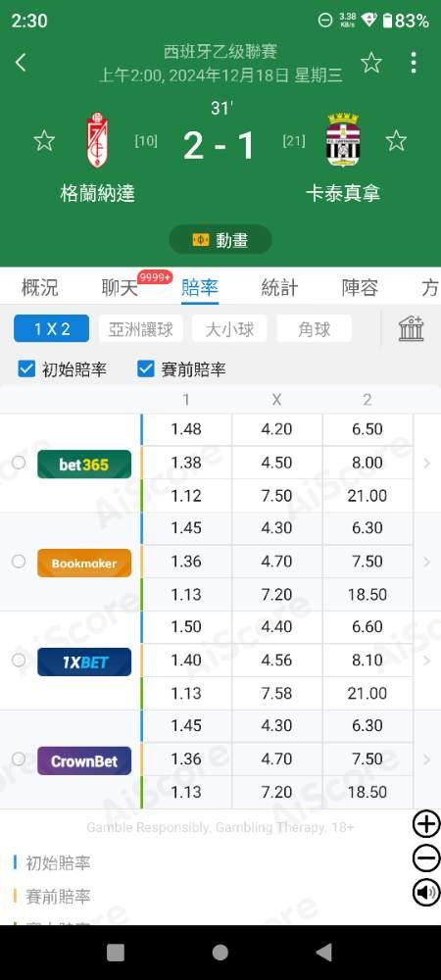
Task: Tap Android recent apps square button
Action: 116,952
